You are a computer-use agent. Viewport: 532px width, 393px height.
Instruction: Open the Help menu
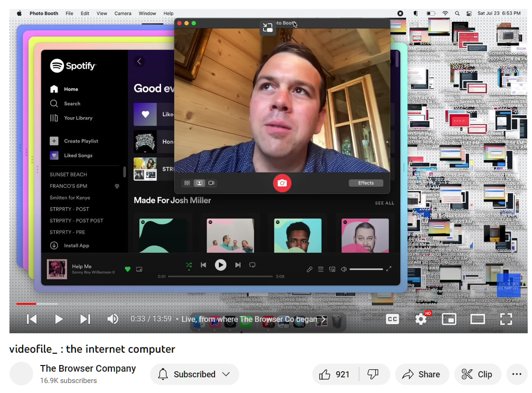(168, 13)
